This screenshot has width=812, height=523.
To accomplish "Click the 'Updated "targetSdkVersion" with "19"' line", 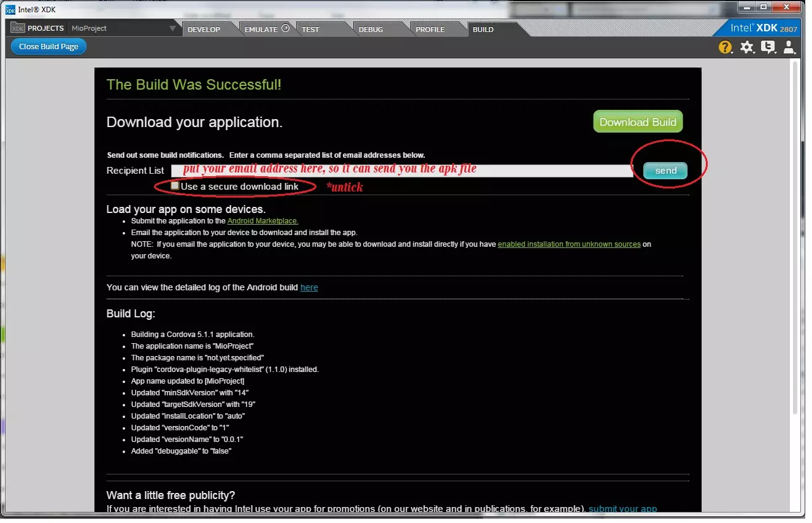I will (193, 405).
